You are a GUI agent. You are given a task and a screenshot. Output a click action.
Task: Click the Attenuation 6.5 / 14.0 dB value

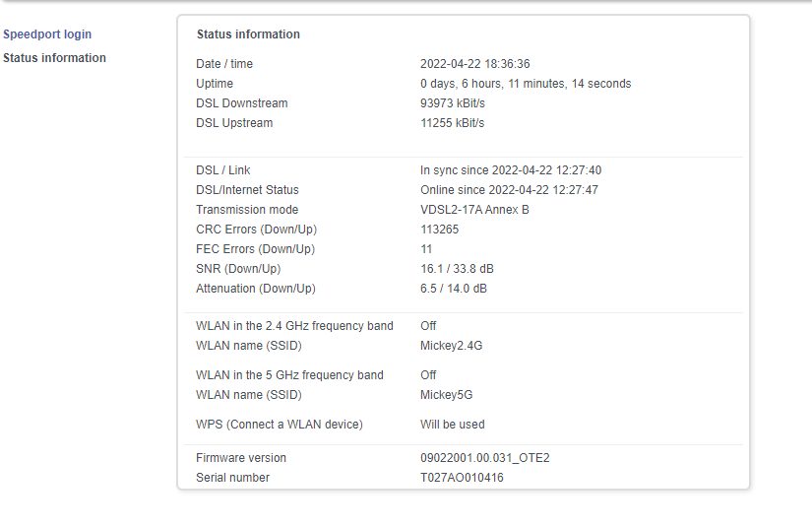tap(454, 288)
